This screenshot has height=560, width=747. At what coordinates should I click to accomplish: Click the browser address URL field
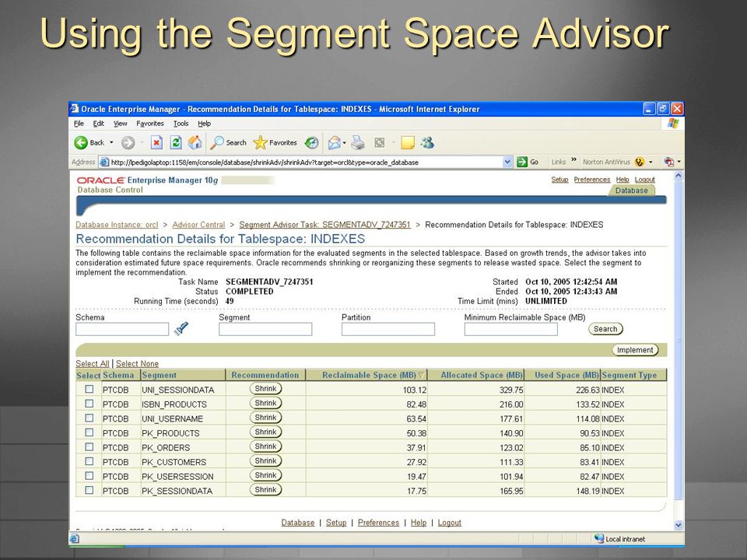click(x=305, y=163)
